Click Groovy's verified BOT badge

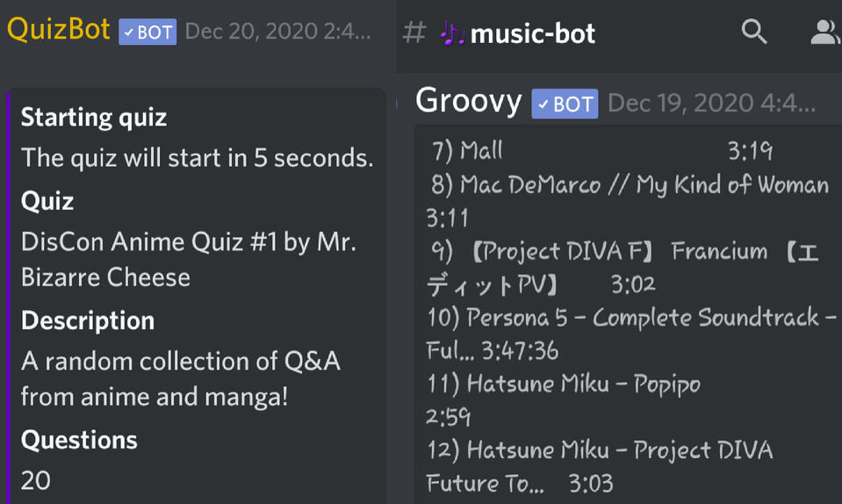(x=565, y=104)
